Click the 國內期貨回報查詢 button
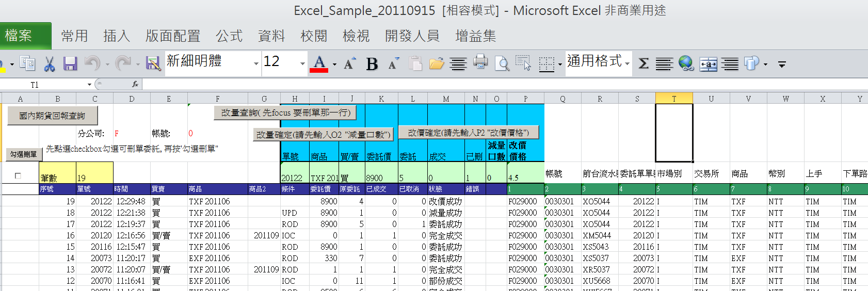868x291 pixels. 52,116
